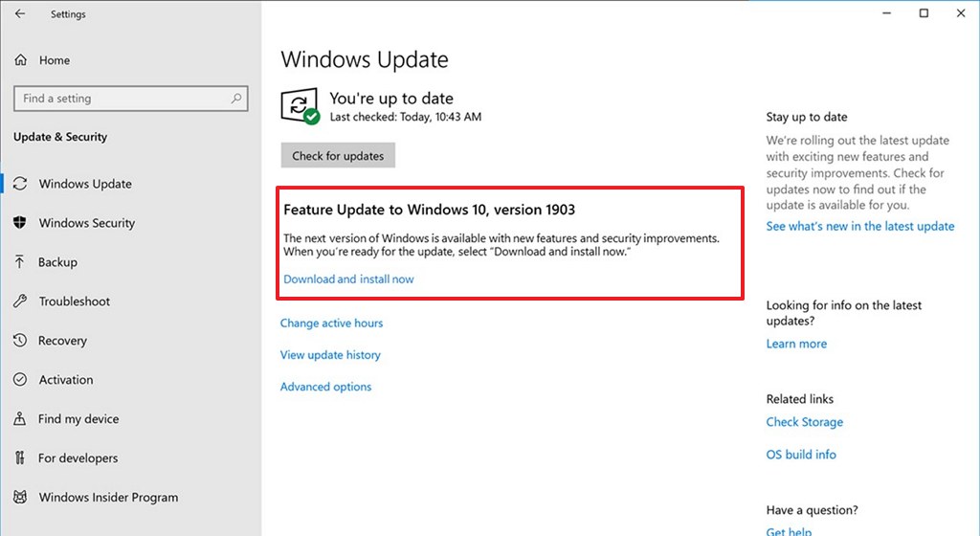Focus the Find a setting search box

tap(130, 98)
